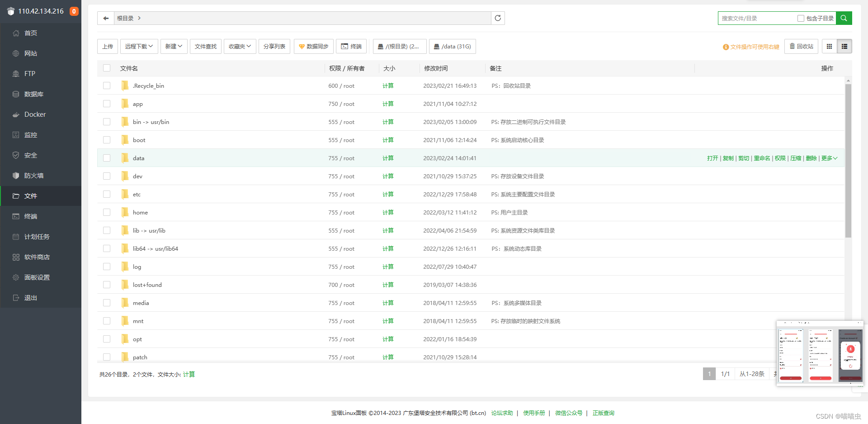Check the .Recycle_bin row checkbox
The height and width of the screenshot is (424, 868).
(x=107, y=86)
